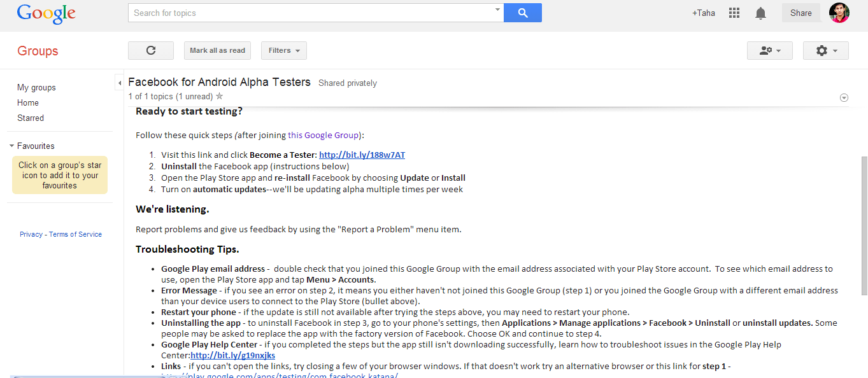Expand topic details circular arrow
The width and height of the screenshot is (868, 378).
[x=844, y=97]
